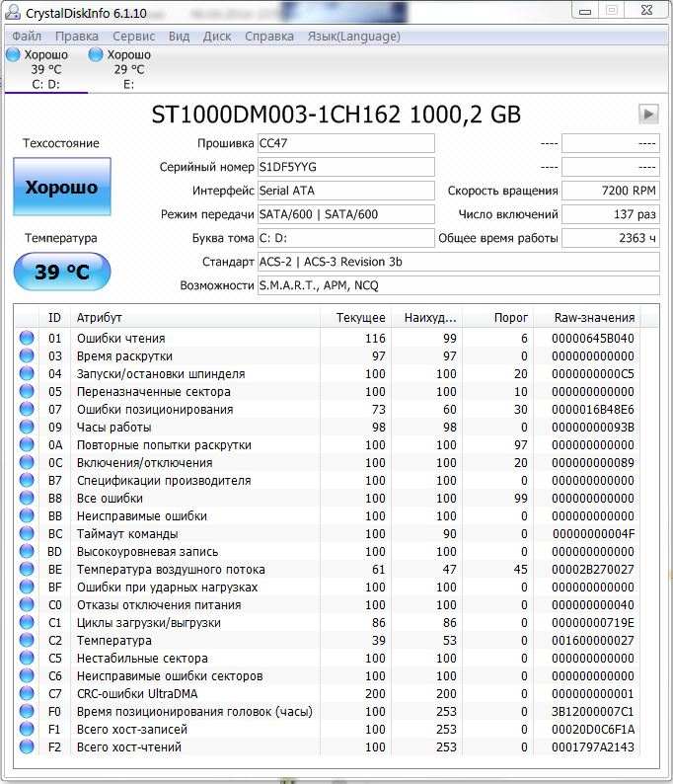Click the Прошивка field showing CC47
The image size is (673, 784).
click(345, 143)
